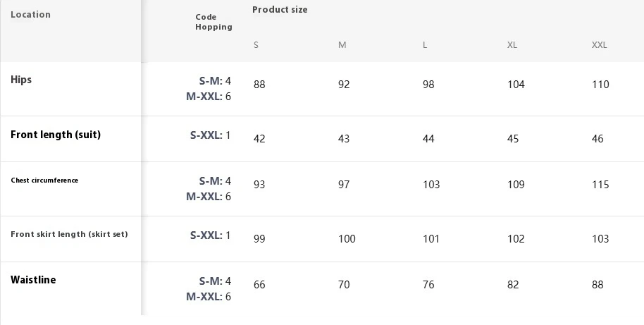644x325 pixels.
Task: Click the Product size header
Action: [280, 10]
